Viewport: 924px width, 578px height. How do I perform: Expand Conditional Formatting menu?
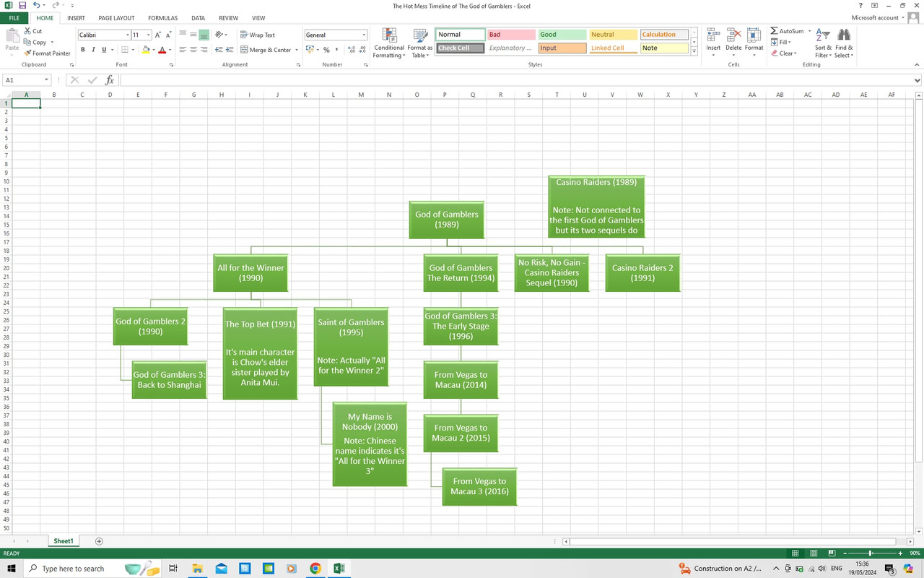click(x=389, y=43)
